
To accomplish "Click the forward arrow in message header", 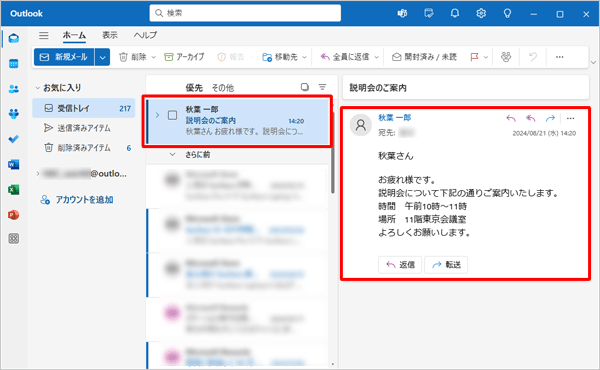I will tap(550, 118).
